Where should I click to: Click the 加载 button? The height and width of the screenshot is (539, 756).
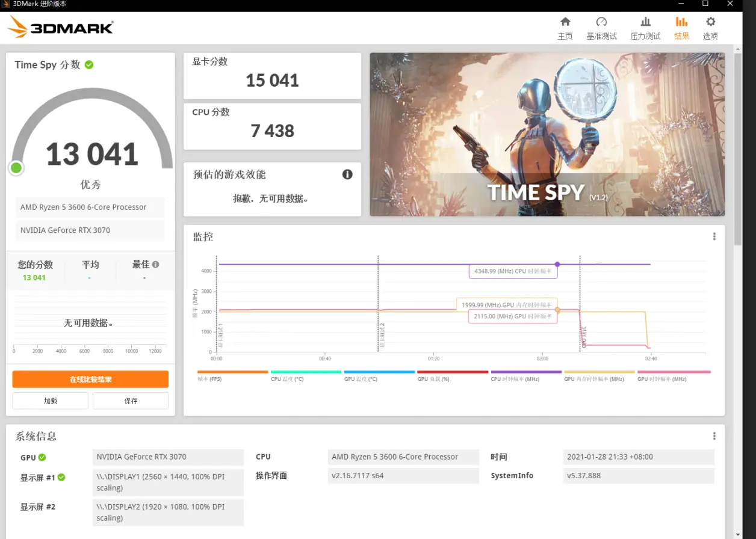click(x=51, y=401)
